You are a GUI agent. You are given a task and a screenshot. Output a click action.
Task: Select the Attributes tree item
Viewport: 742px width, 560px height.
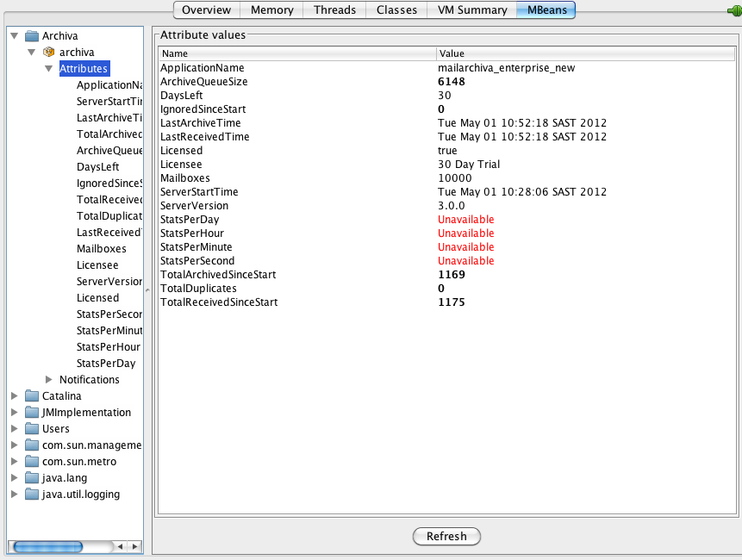(84, 69)
